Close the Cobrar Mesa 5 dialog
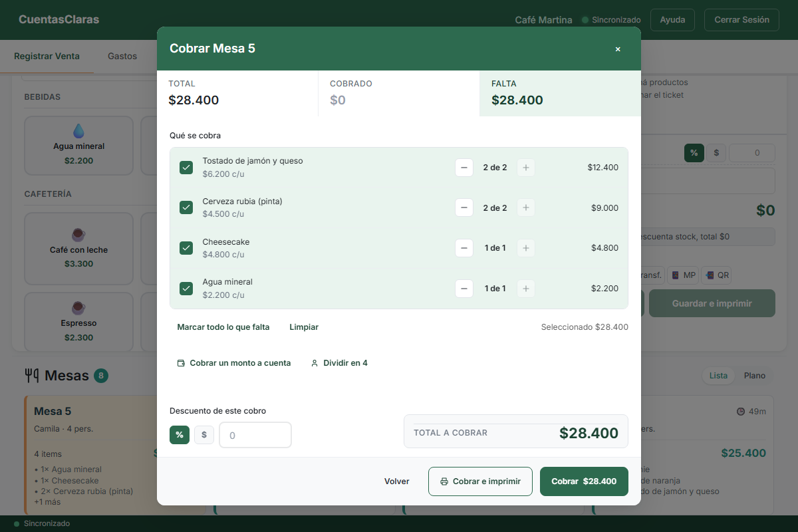798x532 pixels. pyautogui.click(x=618, y=49)
